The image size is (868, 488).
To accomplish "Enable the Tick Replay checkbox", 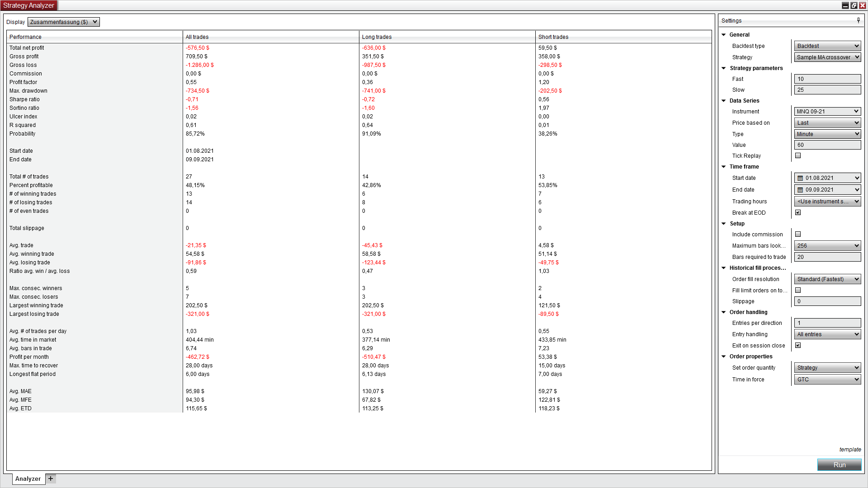I will (x=798, y=155).
